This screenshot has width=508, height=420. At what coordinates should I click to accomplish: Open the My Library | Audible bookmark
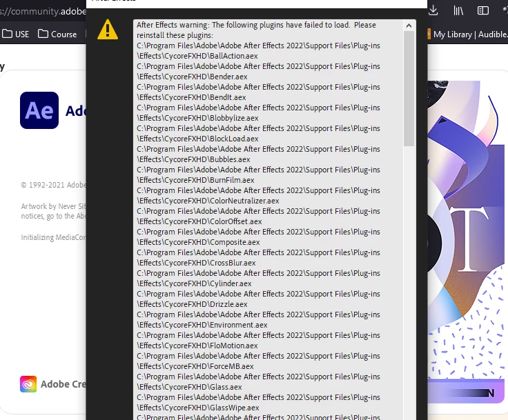(467, 34)
